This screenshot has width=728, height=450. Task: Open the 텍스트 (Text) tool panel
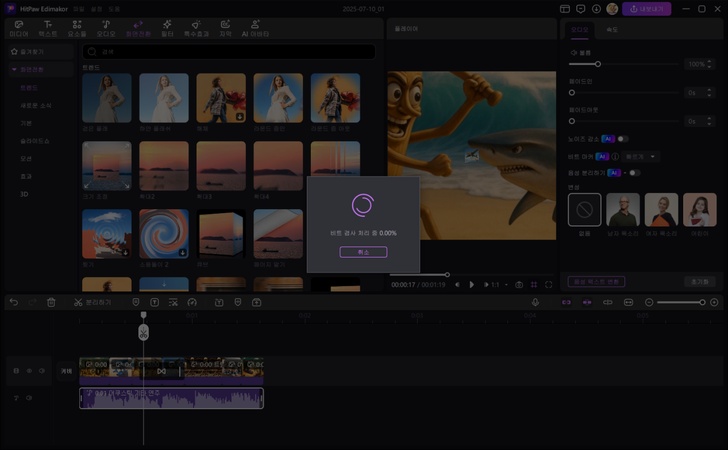pyautogui.click(x=48, y=29)
